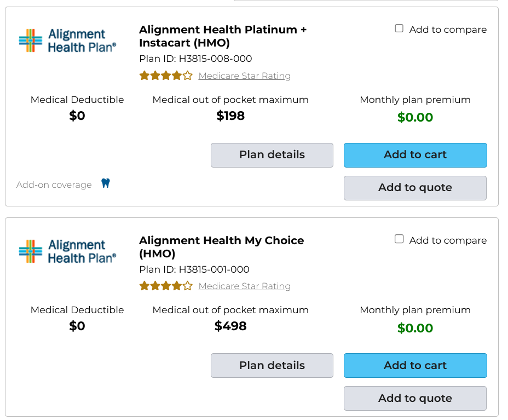Viewport: 508px width, 420px height.
Task: Click the star rating icons for My Choice plan
Action: (x=166, y=286)
